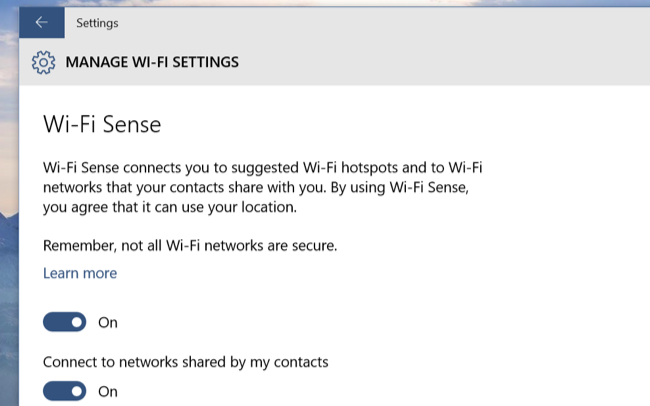Click the 'not all Wi-Fi networks are secure' text

pos(229,246)
